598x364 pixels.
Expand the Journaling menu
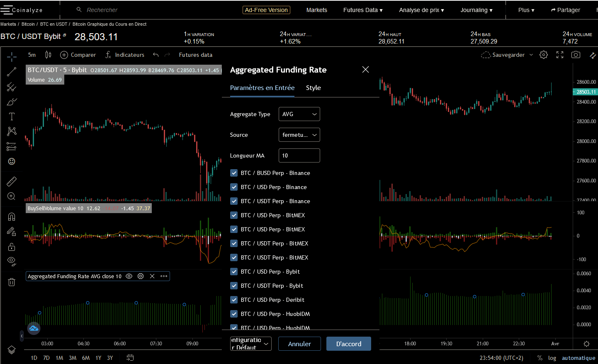point(476,10)
